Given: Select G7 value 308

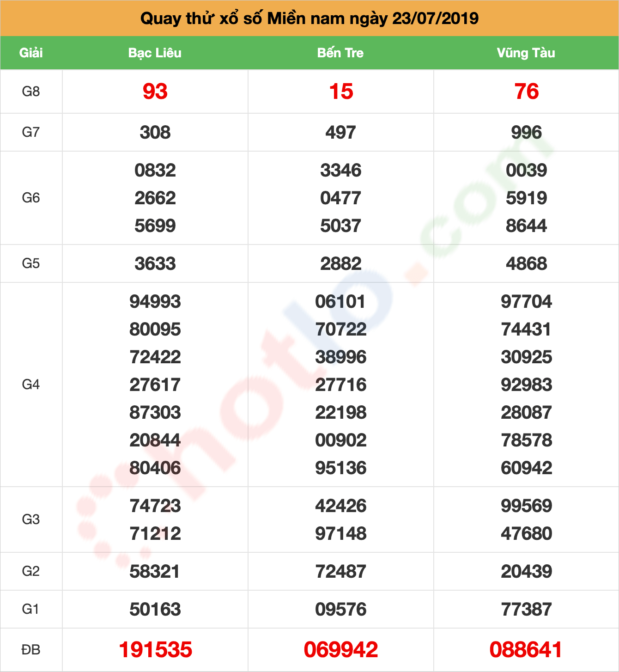Looking at the screenshot, I should point(155,133).
